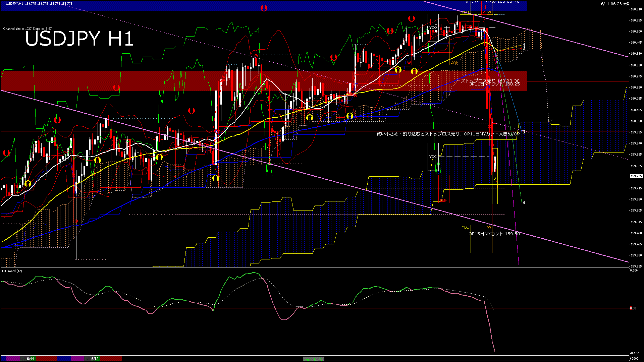
Task: Click the Channel size and Slope readout
Action: (x=28, y=29)
